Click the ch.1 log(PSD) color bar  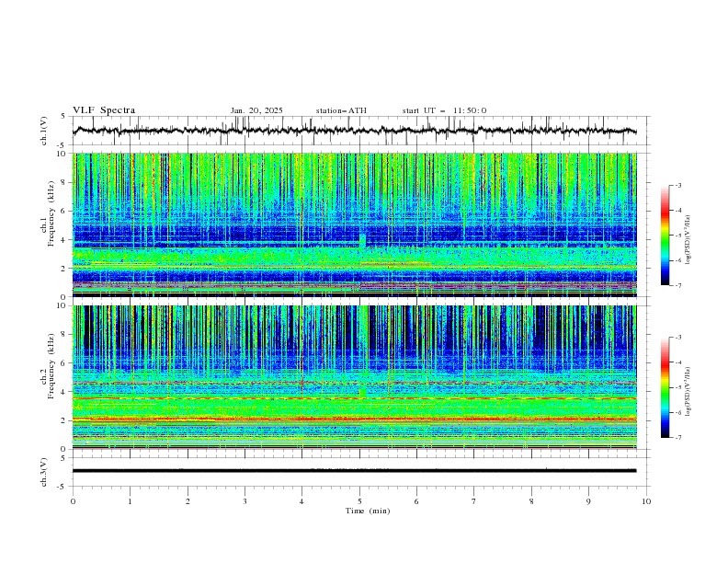[665, 236]
